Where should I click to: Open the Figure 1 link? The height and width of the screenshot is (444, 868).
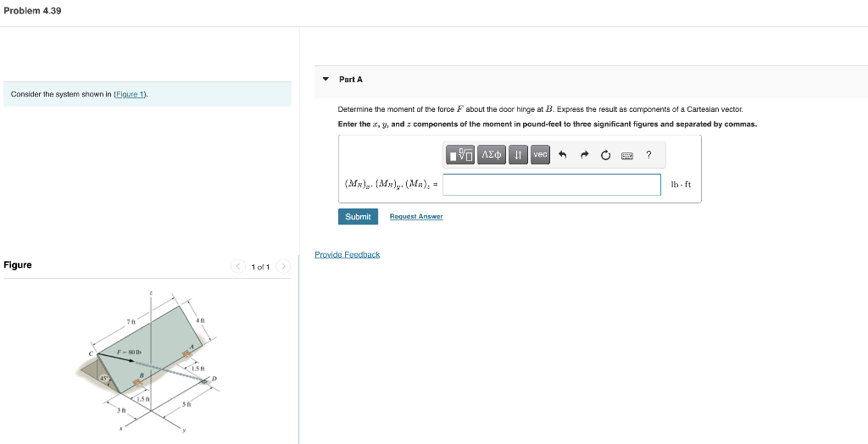(x=130, y=94)
